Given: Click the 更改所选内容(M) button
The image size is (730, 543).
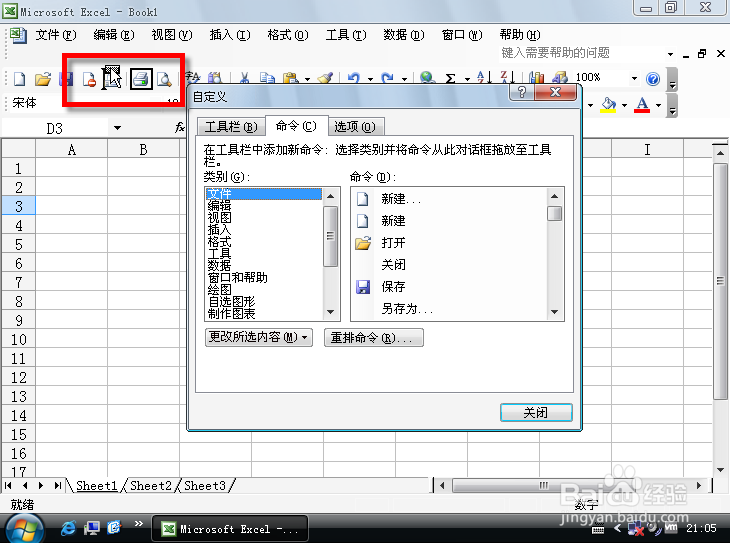Looking at the screenshot, I should [x=258, y=337].
